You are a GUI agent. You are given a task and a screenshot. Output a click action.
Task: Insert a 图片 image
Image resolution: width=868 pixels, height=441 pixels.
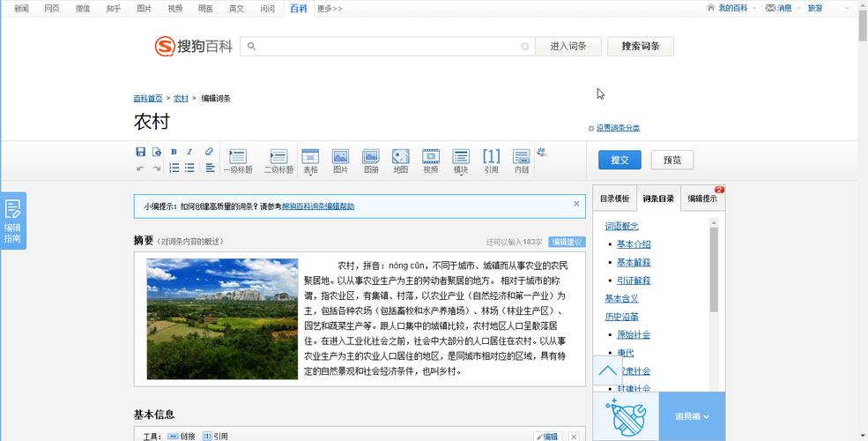[340, 161]
